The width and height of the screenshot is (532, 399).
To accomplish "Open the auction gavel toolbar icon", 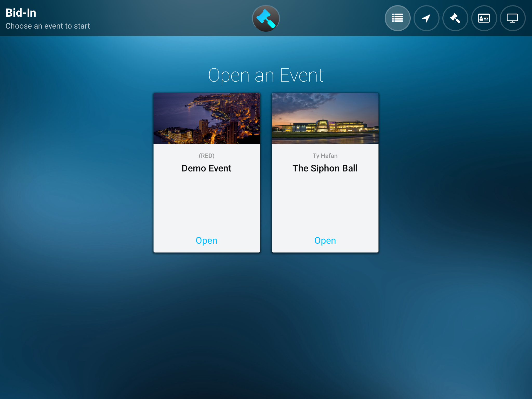I will (455, 18).
